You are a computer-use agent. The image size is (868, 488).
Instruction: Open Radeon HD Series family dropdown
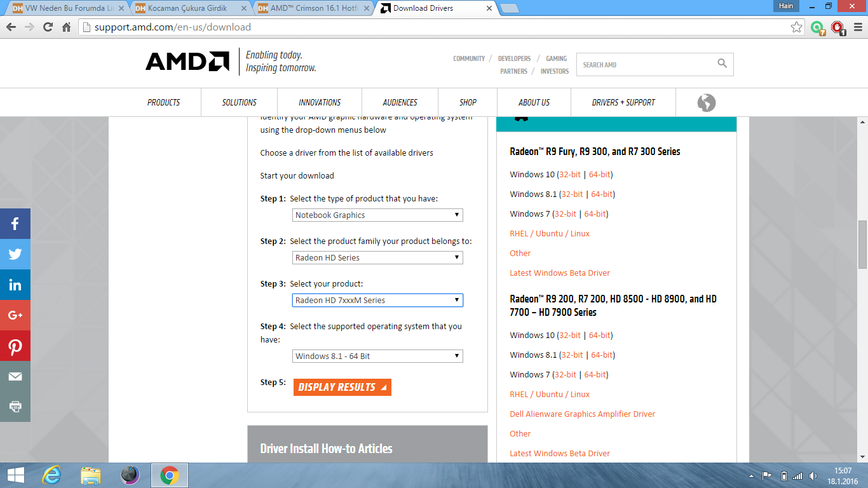tap(377, 257)
